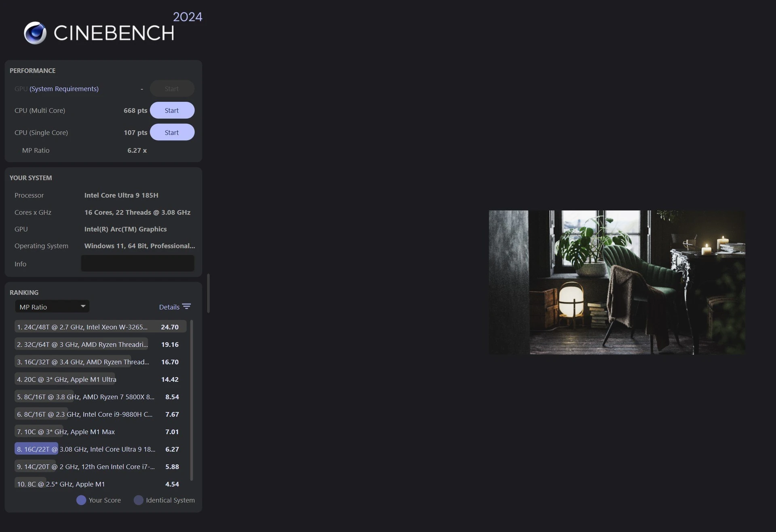Click the Intel Core Ultra 9 185H processor name
The width and height of the screenshot is (776, 532).
point(121,195)
